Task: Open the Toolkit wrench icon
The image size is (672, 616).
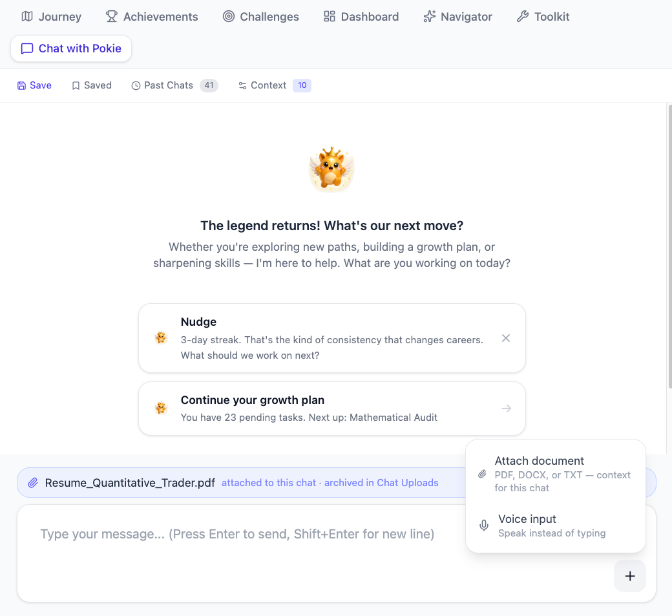Action: [x=523, y=17]
